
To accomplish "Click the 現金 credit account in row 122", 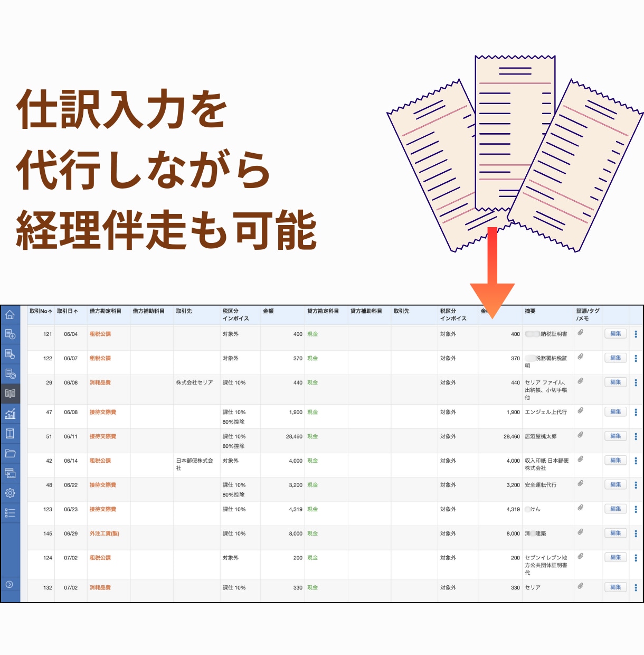I will [312, 359].
